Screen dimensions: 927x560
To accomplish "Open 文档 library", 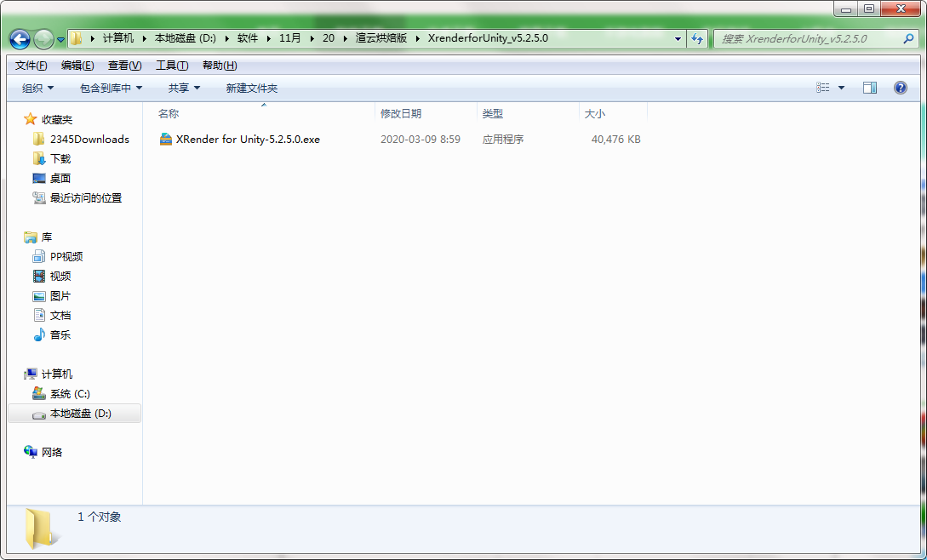I will pos(60,315).
